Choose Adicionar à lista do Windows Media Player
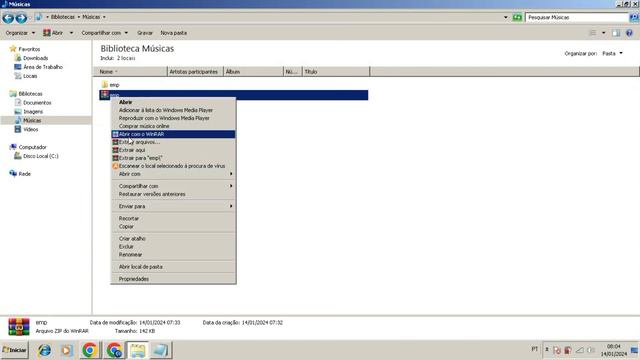Screen dimensions: 640x360 pos(173,110)
